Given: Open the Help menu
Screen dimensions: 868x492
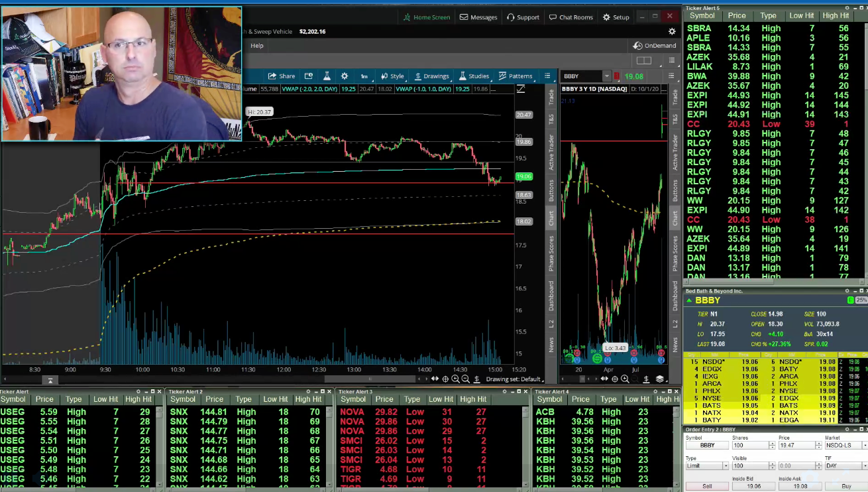Looking at the screenshot, I should point(257,46).
